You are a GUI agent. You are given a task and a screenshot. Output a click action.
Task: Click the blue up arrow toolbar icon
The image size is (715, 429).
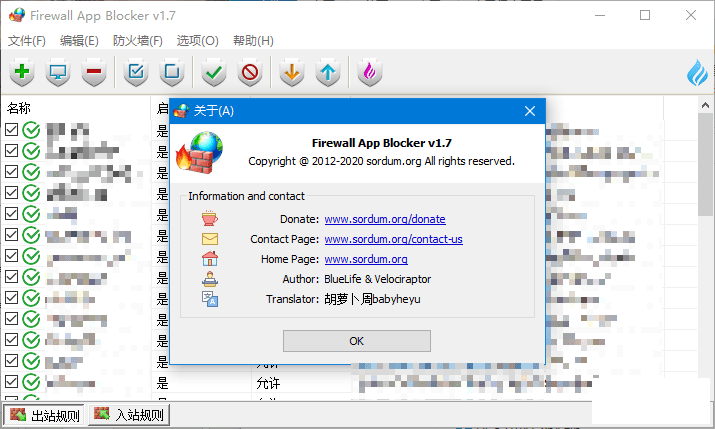328,72
